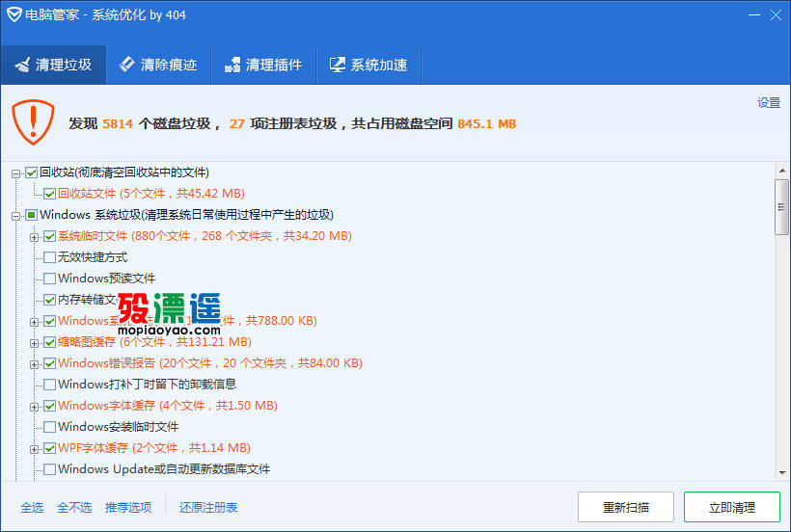The image size is (791, 532).
Task: Uncheck the 内存转储文件 checkbox
Action: click(49, 301)
